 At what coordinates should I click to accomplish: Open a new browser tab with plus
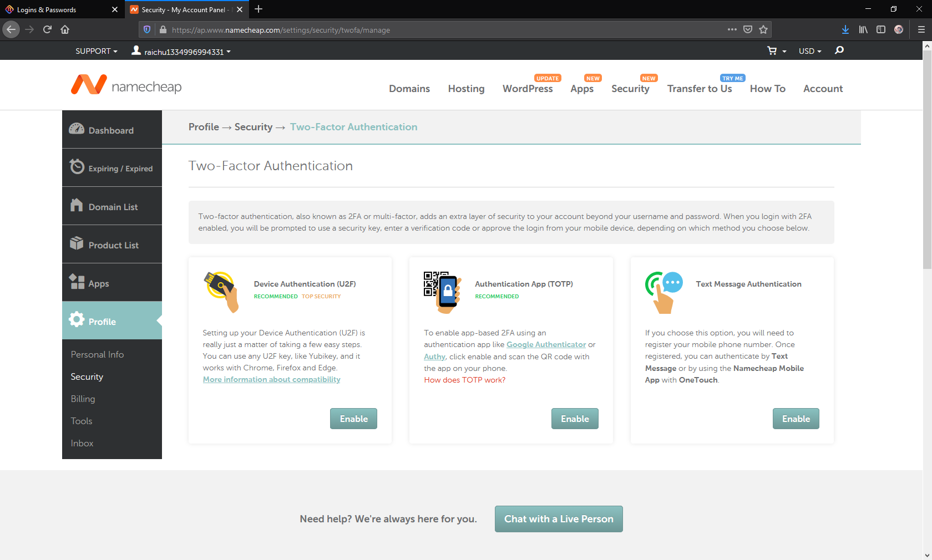(259, 9)
